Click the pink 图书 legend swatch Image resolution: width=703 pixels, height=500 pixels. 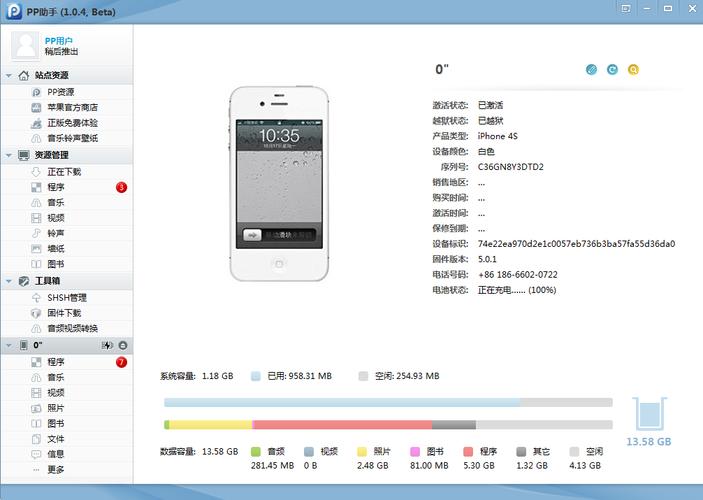(415, 452)
